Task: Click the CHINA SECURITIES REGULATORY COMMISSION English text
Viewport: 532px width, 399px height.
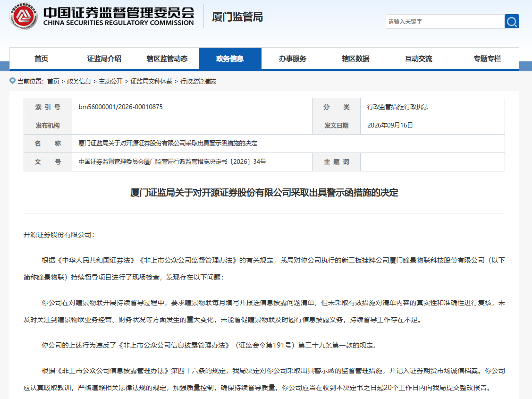Action: (118, 23)
